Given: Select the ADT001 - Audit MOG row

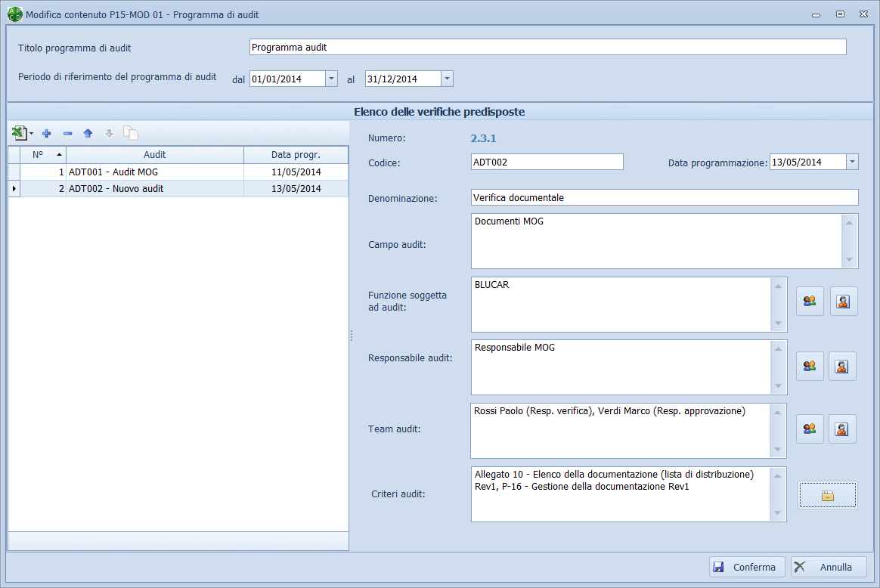Looking at the screenshot, I should click(155, 172).
